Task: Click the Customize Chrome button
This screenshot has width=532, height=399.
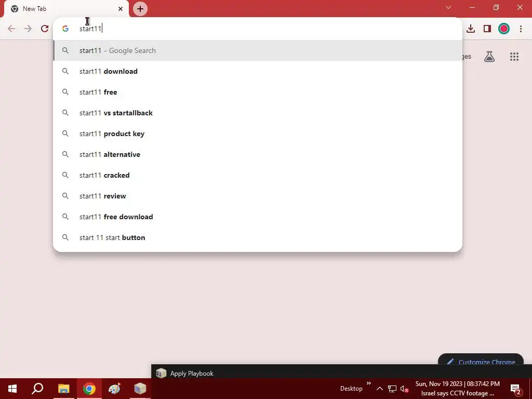Action: coord(481,360)
